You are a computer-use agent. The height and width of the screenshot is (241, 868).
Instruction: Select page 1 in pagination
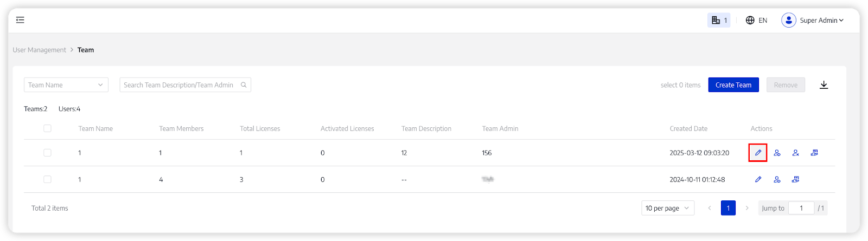[728, 208]
